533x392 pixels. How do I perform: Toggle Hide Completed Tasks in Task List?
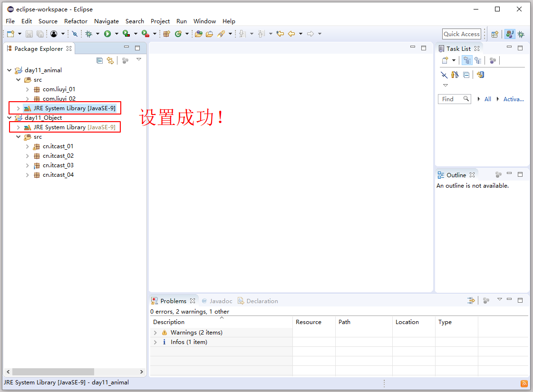pyautogui.click(x=444, y=75)
